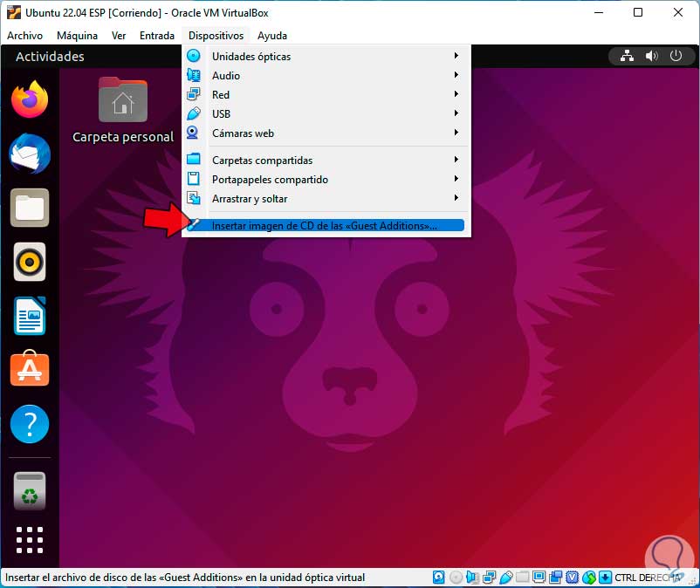Viewport: 700px width, 588px height.
Task: Launch LibreOffice Writer from the dock
Action: pos(30,316)
